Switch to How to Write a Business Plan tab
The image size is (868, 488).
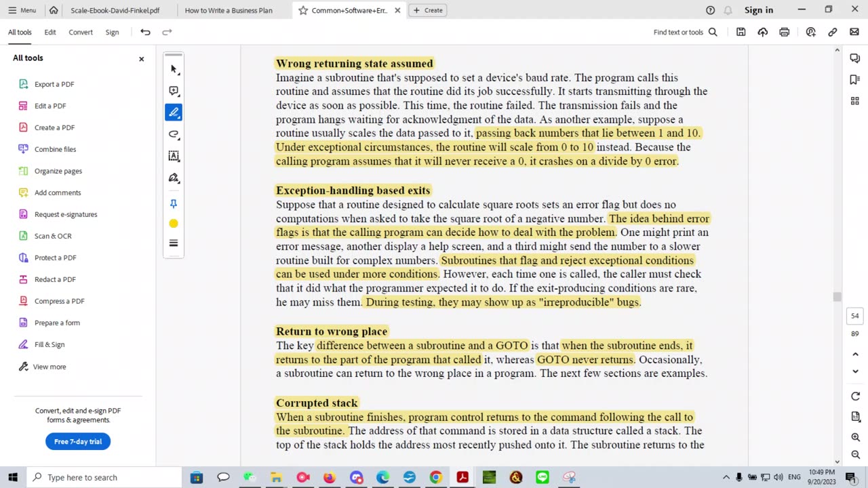pos(229,10)
